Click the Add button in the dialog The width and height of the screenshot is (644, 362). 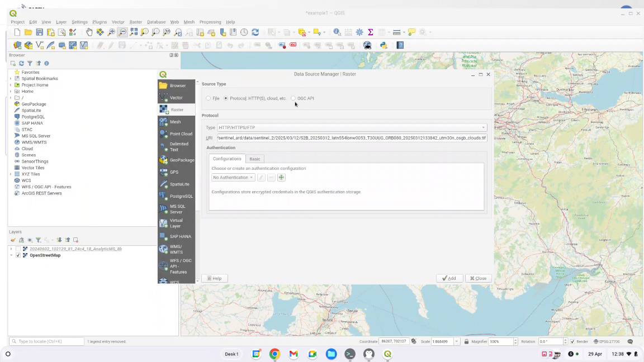click(x=449, y=278)
